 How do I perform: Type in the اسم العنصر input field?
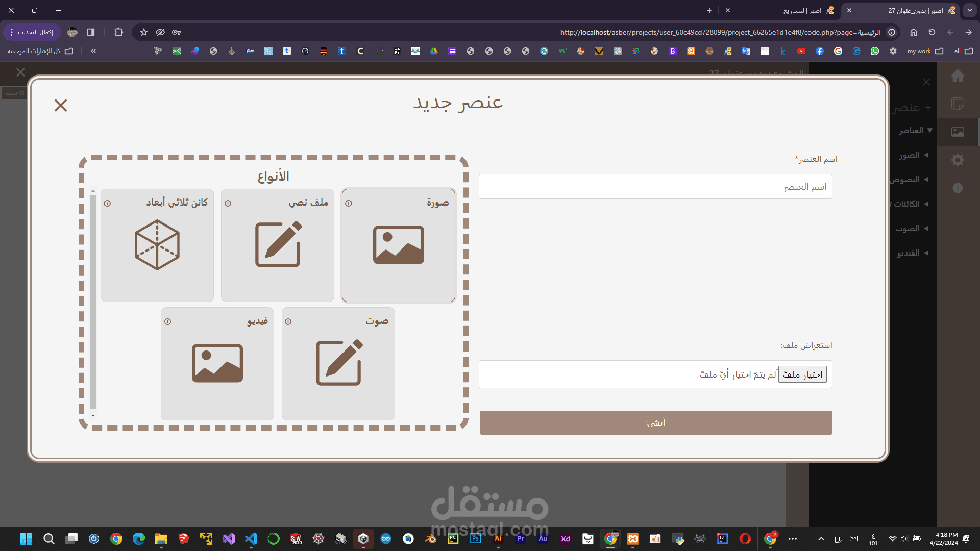[655, 187]
